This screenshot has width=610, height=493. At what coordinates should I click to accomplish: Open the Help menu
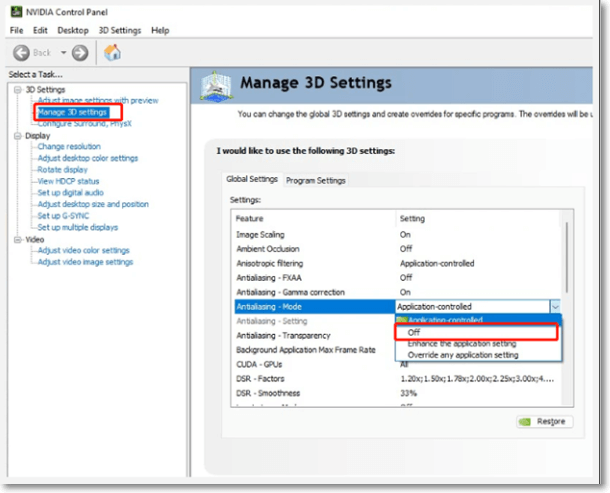(160, 30)
